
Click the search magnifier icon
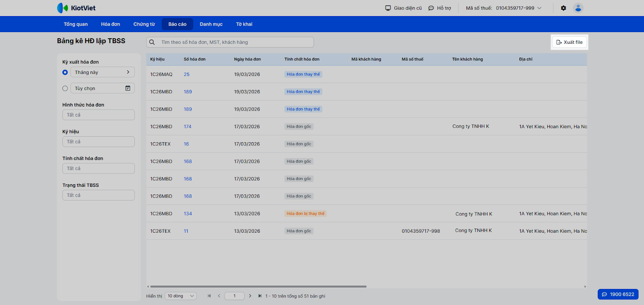click(152, 42)
